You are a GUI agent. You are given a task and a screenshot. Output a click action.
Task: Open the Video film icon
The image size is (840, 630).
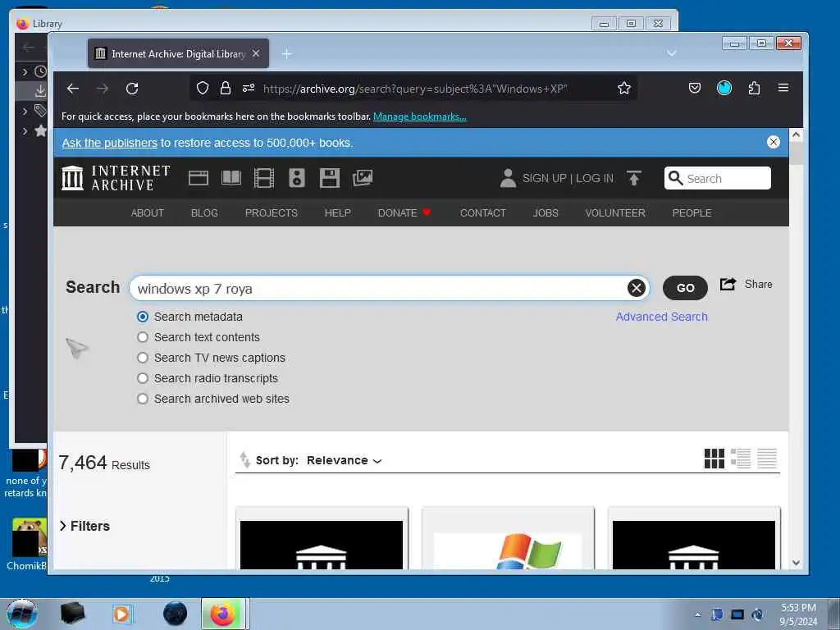click(263, 178)
